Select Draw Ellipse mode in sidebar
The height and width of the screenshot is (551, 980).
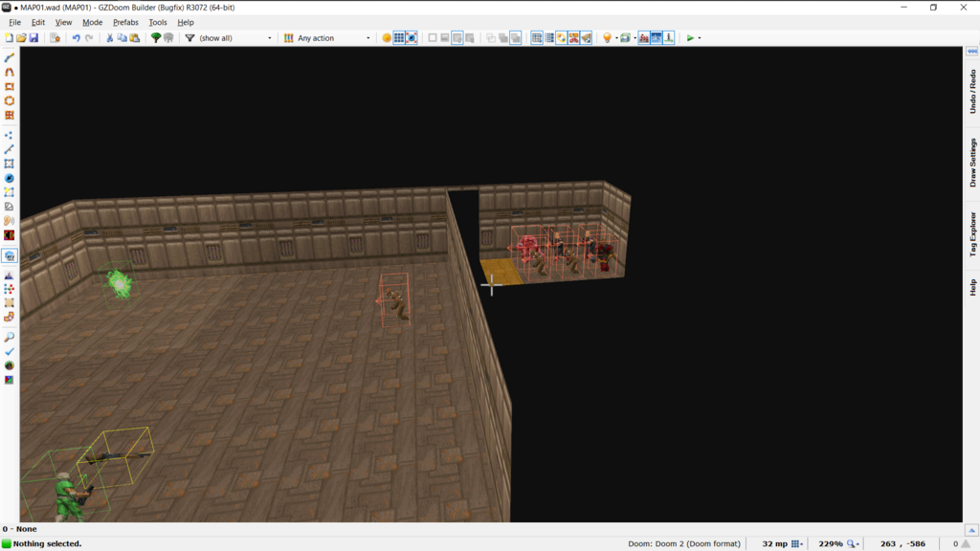(x=9, y=100)
